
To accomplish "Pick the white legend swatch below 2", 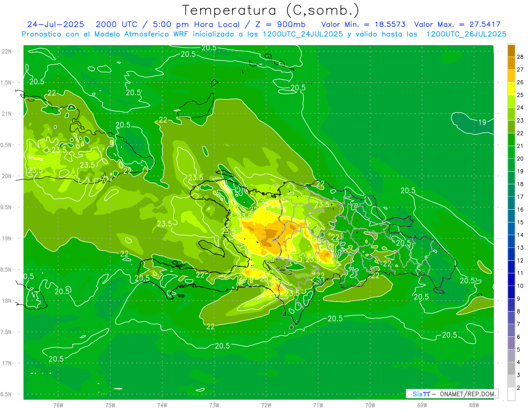I will 512,394.
